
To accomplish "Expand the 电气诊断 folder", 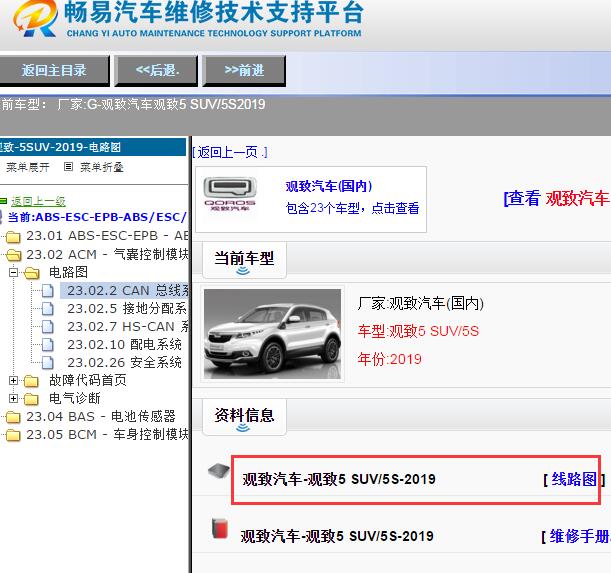I will [14, 398].
